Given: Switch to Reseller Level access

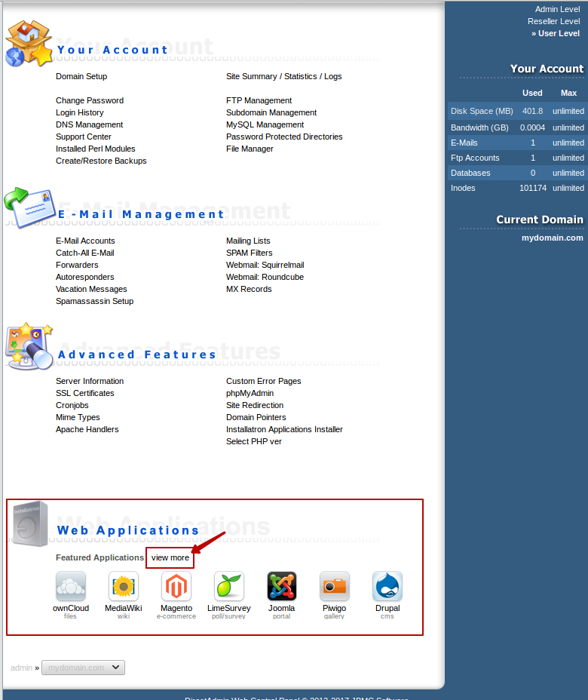Looking at the screenshot, I should pos(553,21).
